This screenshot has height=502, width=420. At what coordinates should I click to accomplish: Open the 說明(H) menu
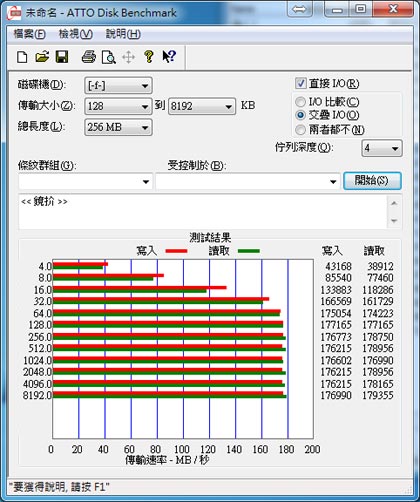point(123,34)
